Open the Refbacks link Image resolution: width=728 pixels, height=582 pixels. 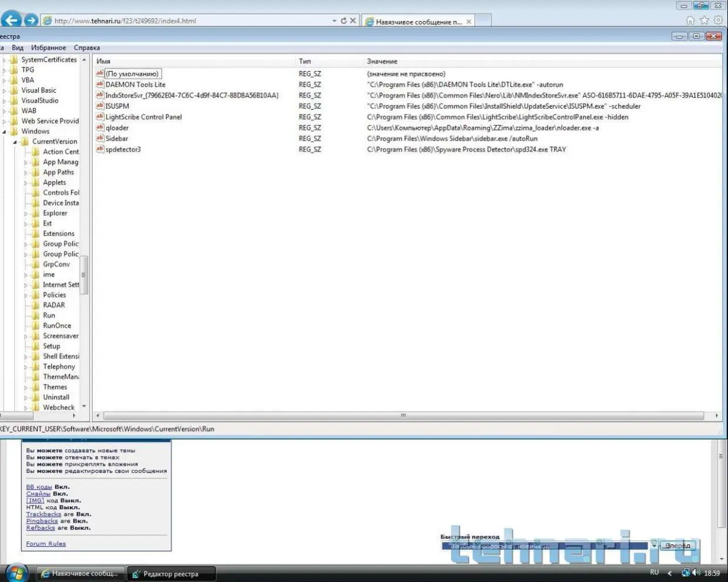(41, 528)
